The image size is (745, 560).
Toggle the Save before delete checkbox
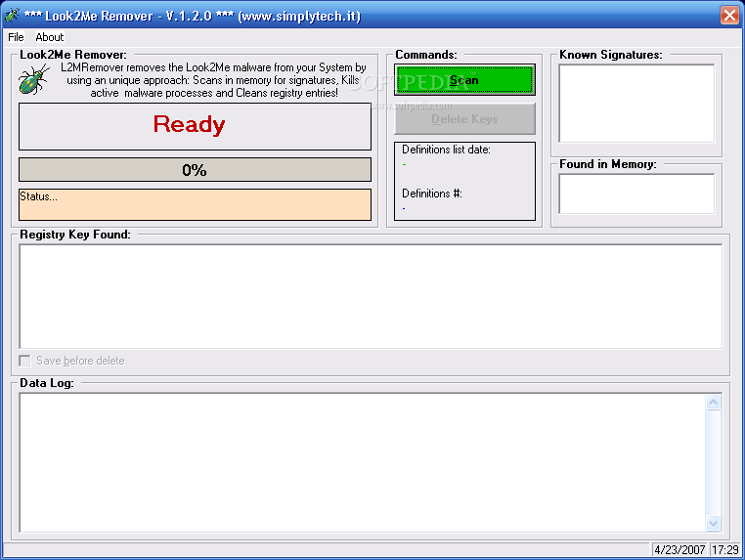click(24, 361)
